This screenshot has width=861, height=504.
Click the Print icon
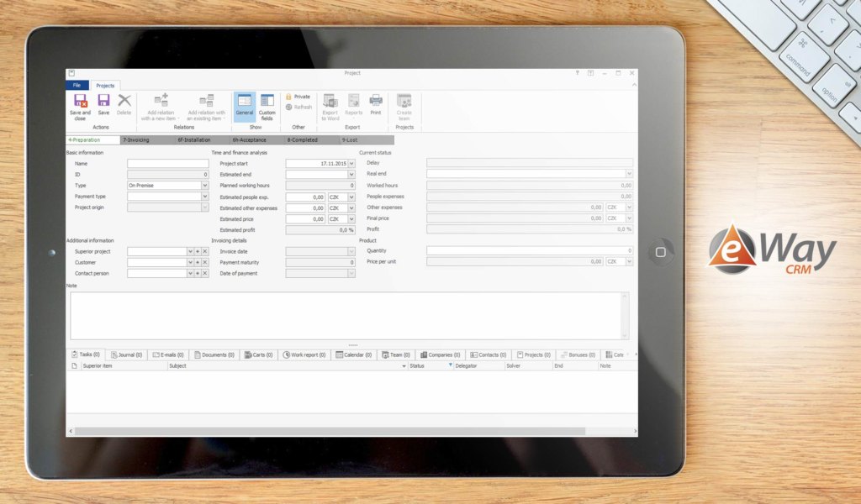[x=375, y=104]
